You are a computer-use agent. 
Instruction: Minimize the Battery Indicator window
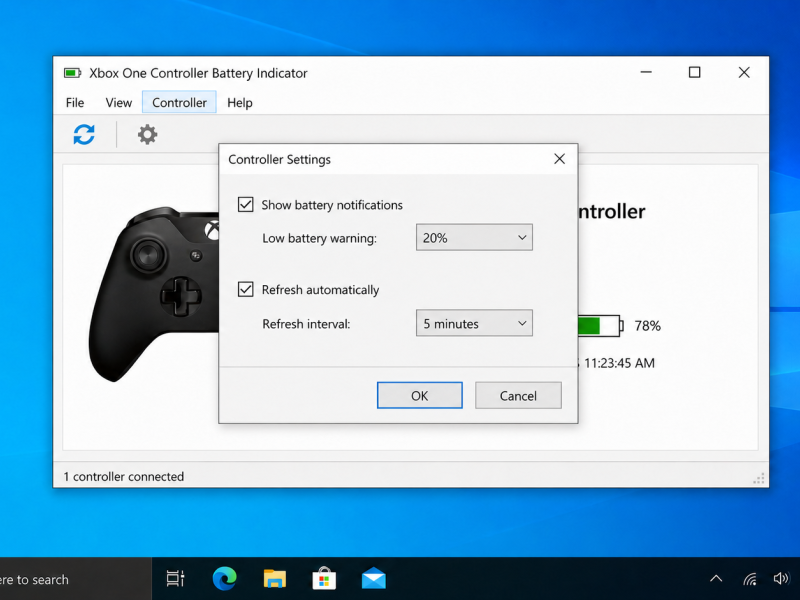(646, 72)
